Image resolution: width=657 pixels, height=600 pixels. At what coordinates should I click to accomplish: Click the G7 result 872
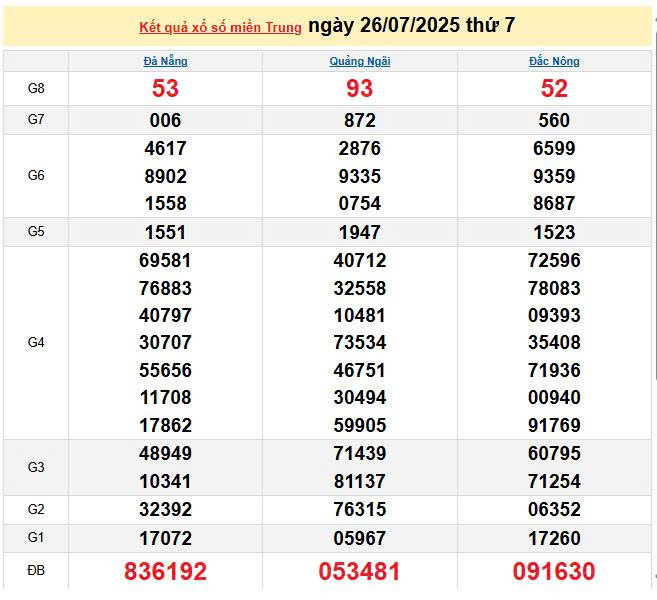click(x=360, y=120)
